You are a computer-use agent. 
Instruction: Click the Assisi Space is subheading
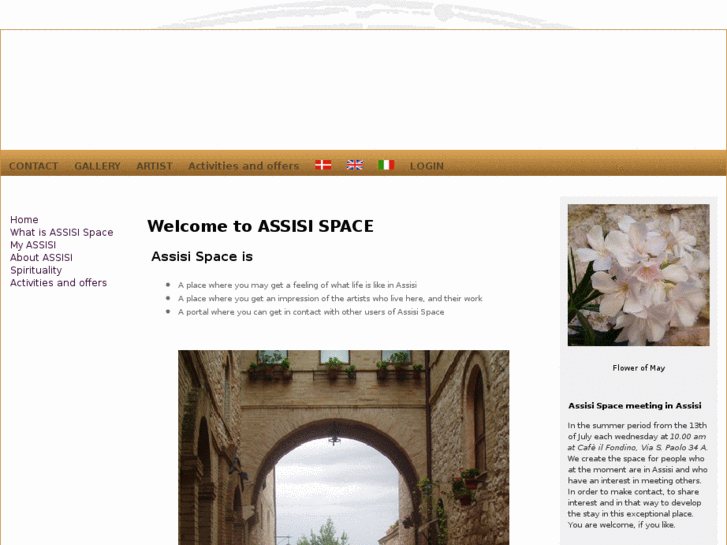pos(202,256)
